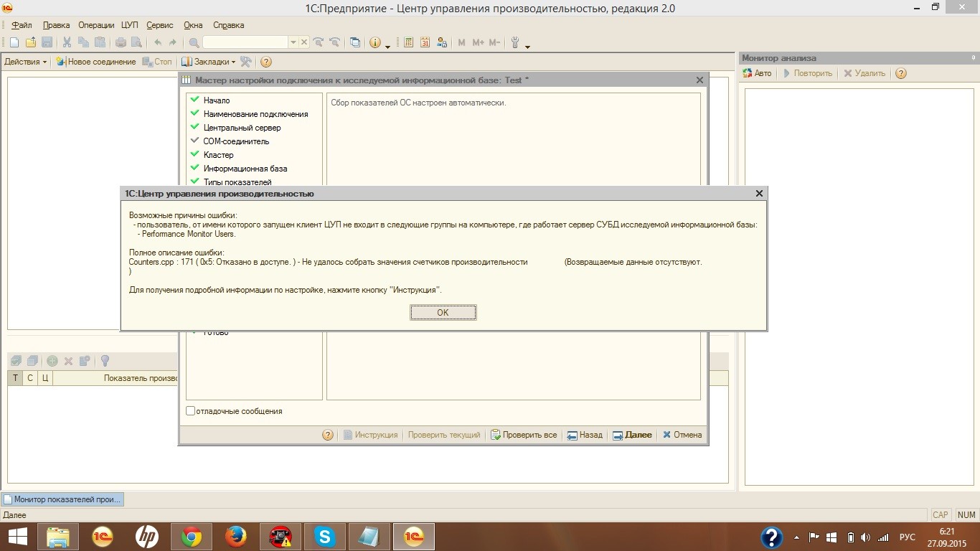
Task: Create a new document via toolbar icon
Action: (x=14, y=42)
